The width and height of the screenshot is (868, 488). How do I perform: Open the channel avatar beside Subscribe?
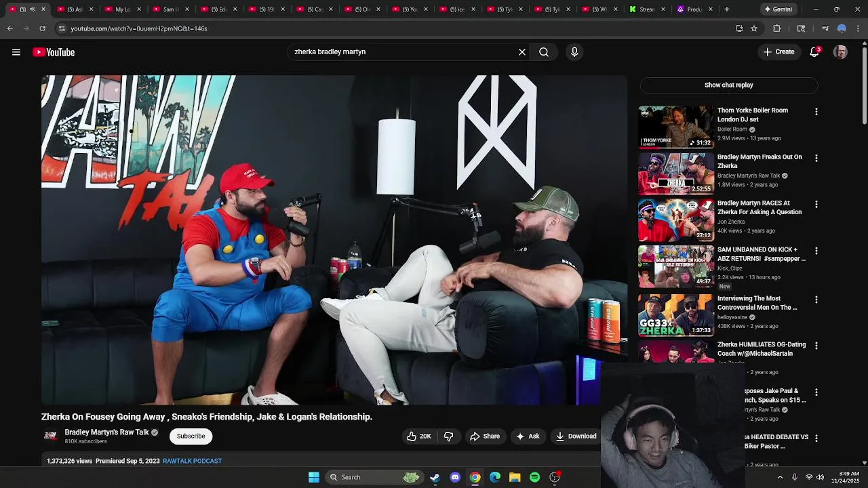[51, 436]
